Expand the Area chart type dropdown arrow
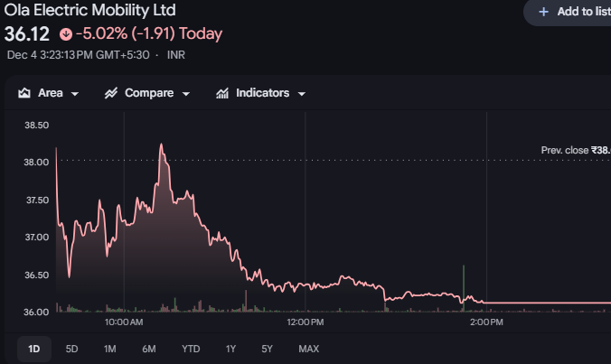 click(75, 94)
